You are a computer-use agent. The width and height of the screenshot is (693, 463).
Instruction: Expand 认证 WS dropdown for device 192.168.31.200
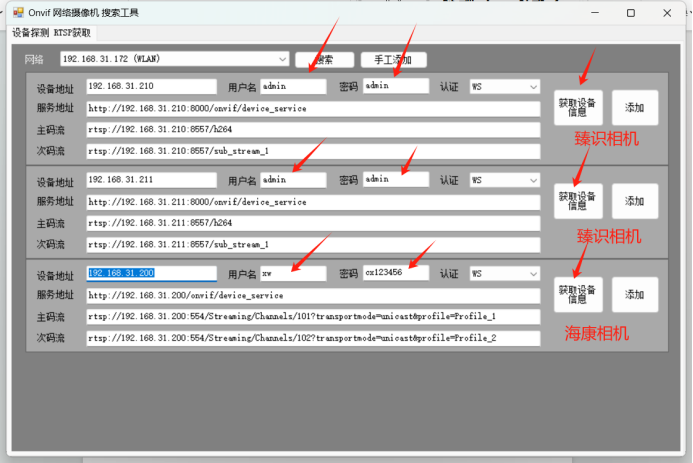click(x=505, y=274)
